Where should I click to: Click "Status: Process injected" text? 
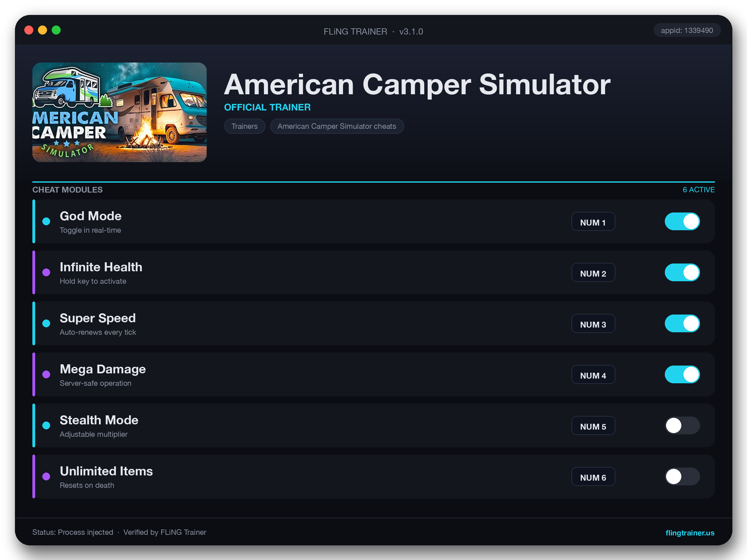(73, 532)
